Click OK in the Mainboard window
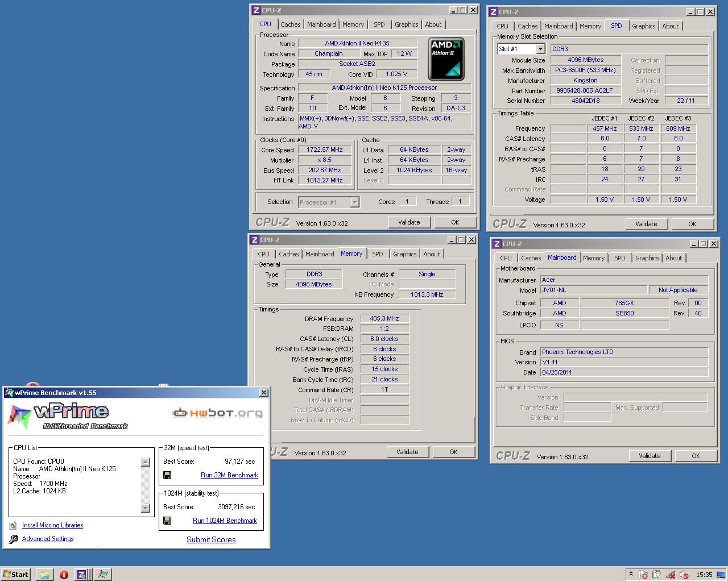The height and width of the screenshot is (582, 728). click(x=696, y=456)
